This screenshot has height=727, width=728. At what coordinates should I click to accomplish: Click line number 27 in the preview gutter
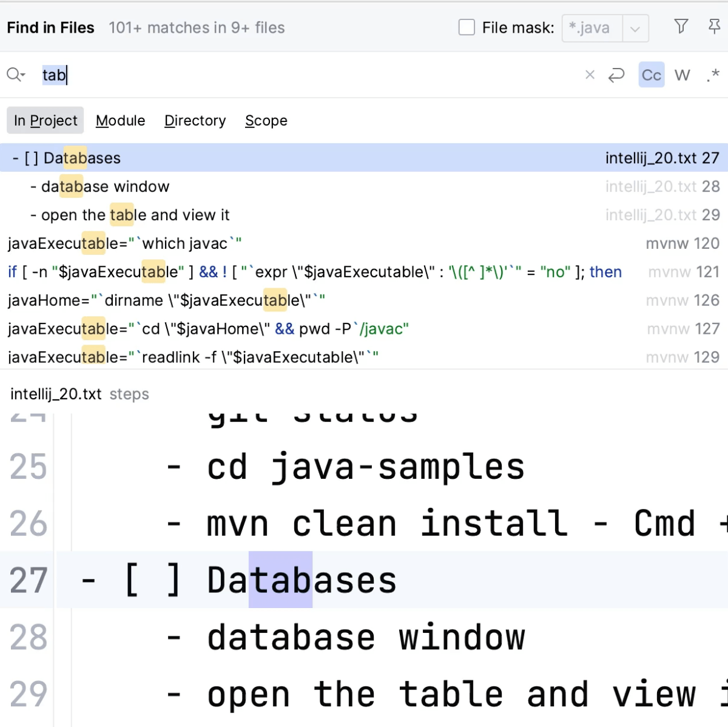pos(28,580)
